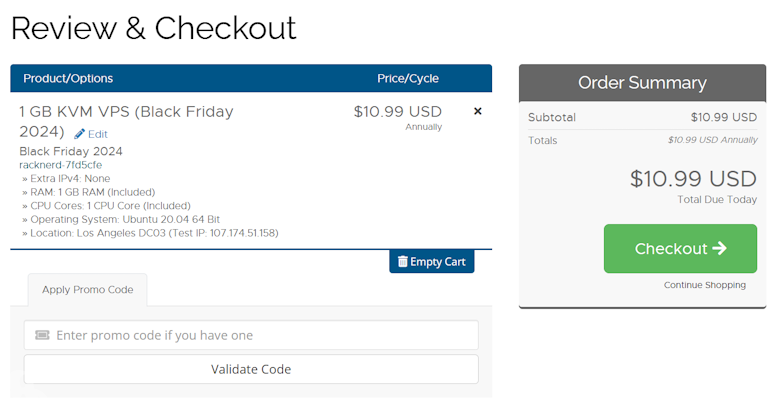The image size is (780, 414).
Task: Click the promo ticket icon
Action: (x=42, y=335)
